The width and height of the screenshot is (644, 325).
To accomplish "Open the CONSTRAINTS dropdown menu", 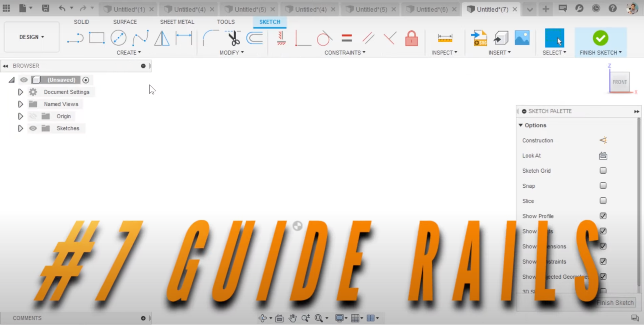I will (x=345, y=53).
